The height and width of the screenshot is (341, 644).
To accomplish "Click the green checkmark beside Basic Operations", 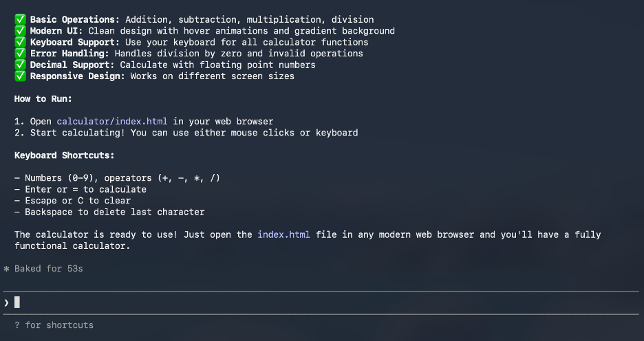I will pos(20,19).
